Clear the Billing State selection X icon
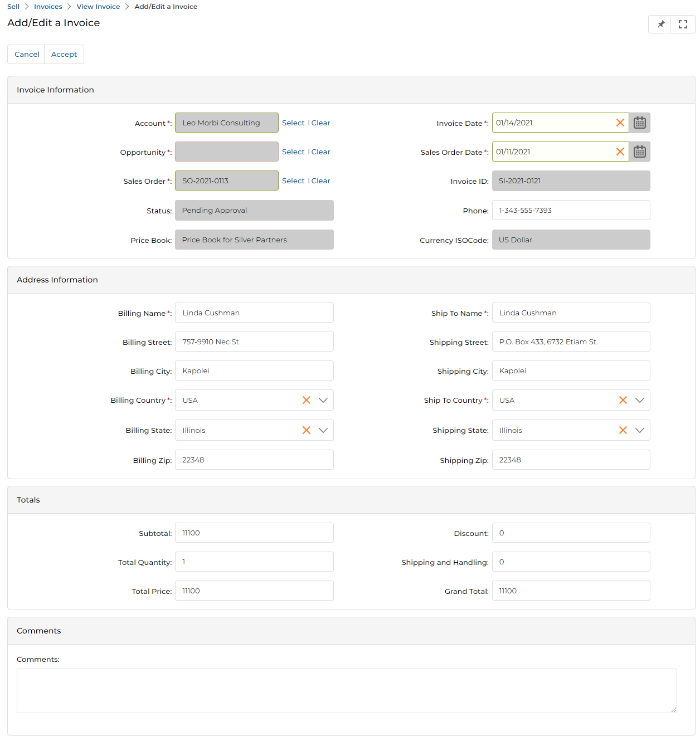 pyautogui.click(x=307, y=430)
